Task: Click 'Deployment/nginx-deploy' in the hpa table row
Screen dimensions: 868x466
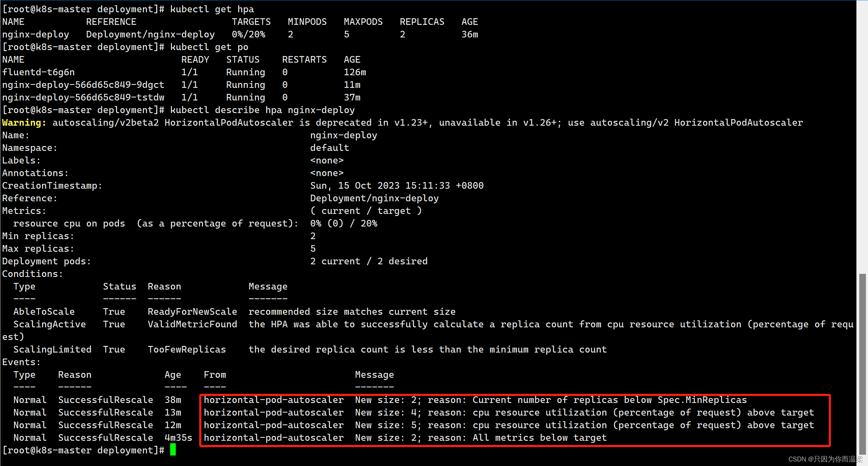Action: [x=151, y=34]
